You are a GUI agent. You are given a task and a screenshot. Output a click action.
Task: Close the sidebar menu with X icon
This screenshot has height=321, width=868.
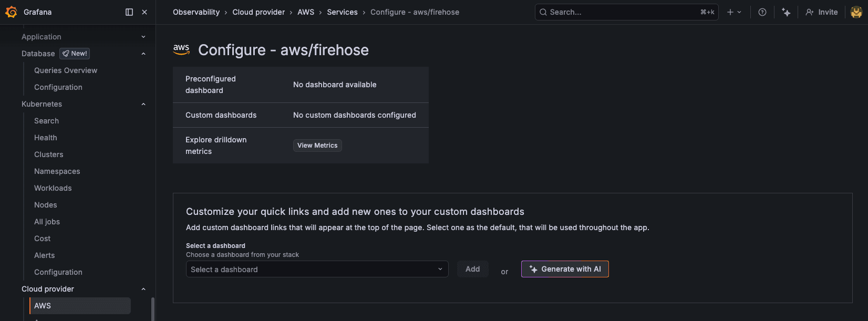[144, 12]
